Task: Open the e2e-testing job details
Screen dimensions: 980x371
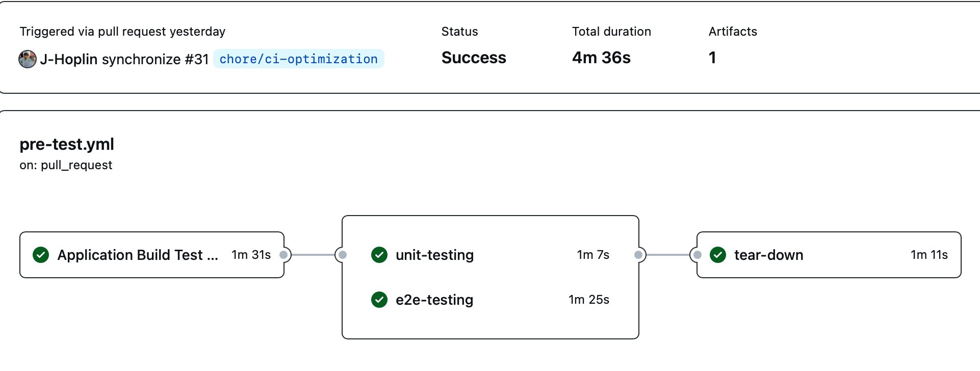Action: click(434, 300)
